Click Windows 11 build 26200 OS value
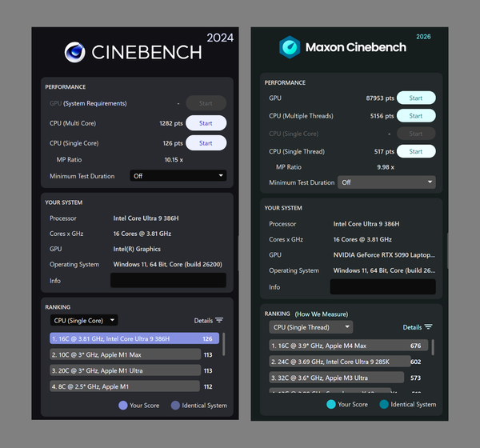This screenshot has height=448, width=480. (167, 264)
